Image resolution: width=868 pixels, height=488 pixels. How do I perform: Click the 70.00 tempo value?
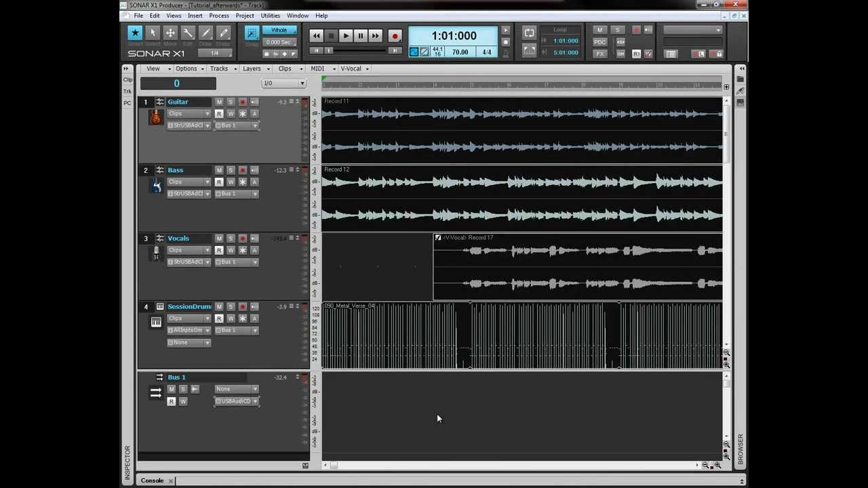460,52
